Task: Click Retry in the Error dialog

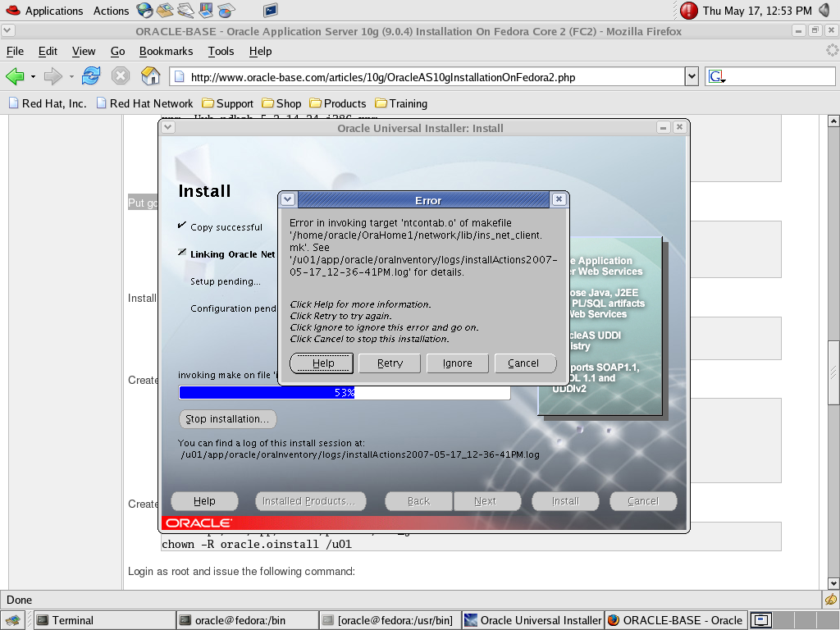Action: pos(390,363)
